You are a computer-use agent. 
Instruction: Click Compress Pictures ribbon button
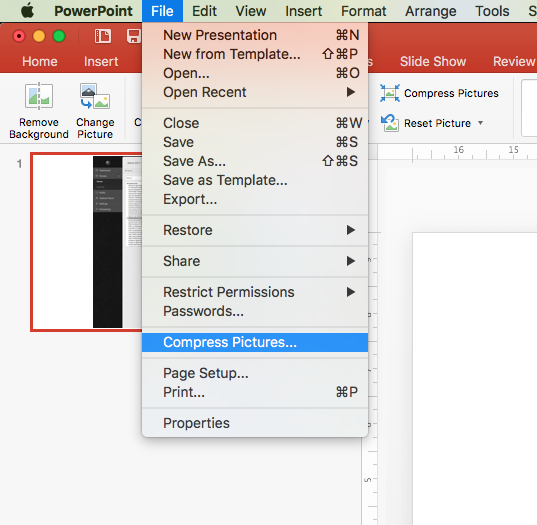coord(439,93)
